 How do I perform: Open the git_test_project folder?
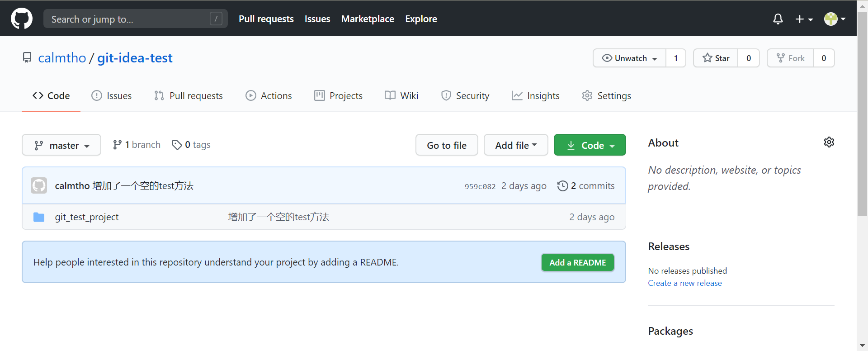(87, 217)
